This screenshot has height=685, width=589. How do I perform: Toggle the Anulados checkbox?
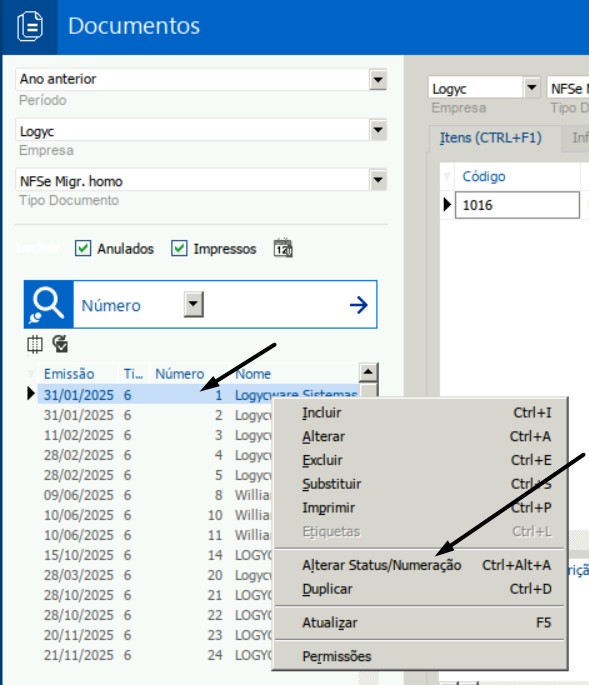(x=83, y=248)
